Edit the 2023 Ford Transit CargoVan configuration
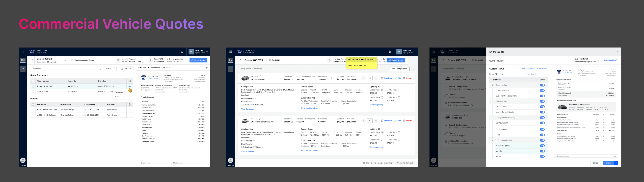 tap(398, 121)
